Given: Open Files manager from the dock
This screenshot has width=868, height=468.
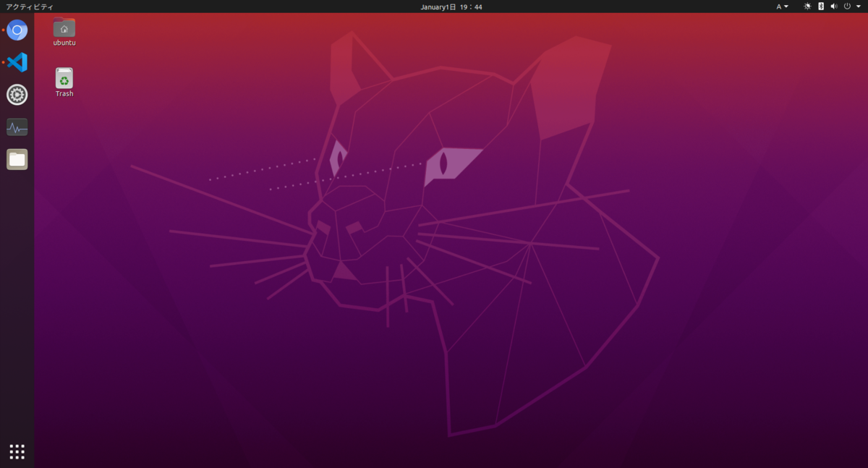Looking at the screenshot, I should (17, 159).
